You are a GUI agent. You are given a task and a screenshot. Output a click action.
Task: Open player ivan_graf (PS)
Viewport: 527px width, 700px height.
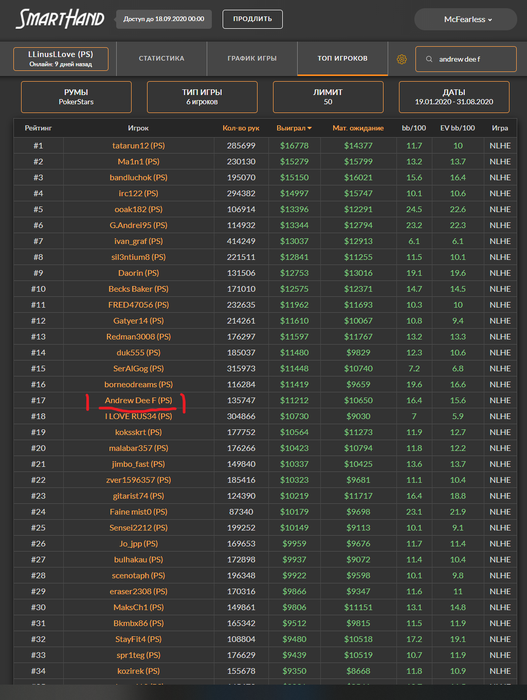pyautogui.click(x=138, y=241)
